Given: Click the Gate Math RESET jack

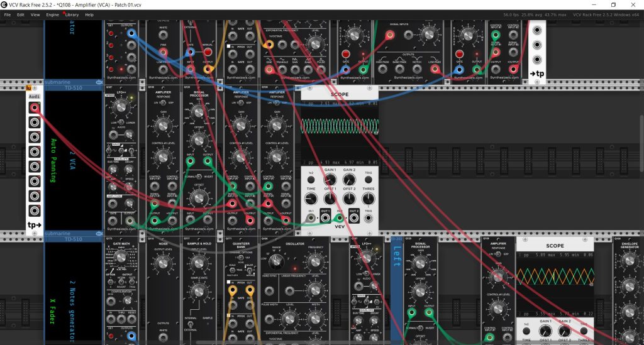Looking at the screenshot, I should click(x=132, y=319).
